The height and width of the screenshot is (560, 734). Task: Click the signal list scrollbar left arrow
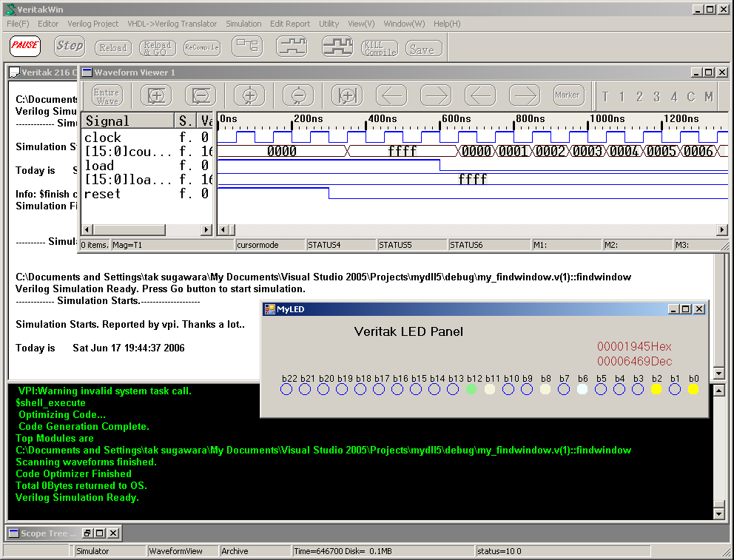pyautogui.click(x=87, y=230)
